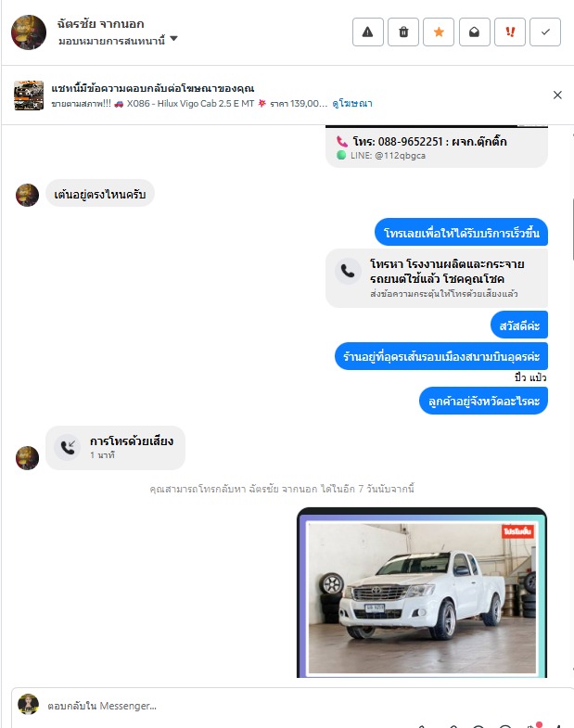This screenshot has width=574, height=728.
Task: Open the Hilux Vigo ad thumbnail
Action: coord(29,96)
